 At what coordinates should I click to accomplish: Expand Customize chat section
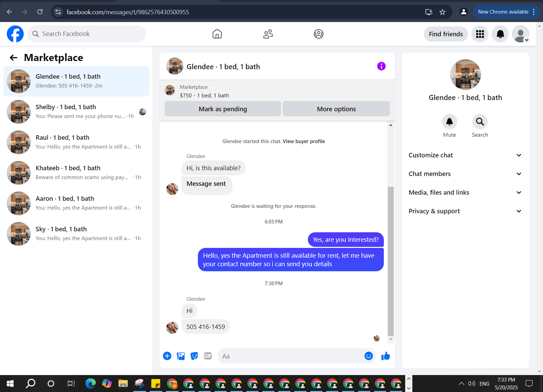tap(465, 155)
